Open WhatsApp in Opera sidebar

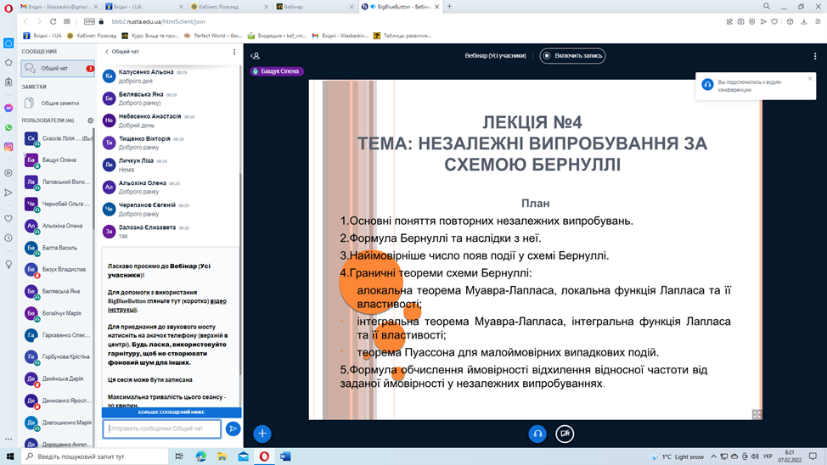pos(8,128)
